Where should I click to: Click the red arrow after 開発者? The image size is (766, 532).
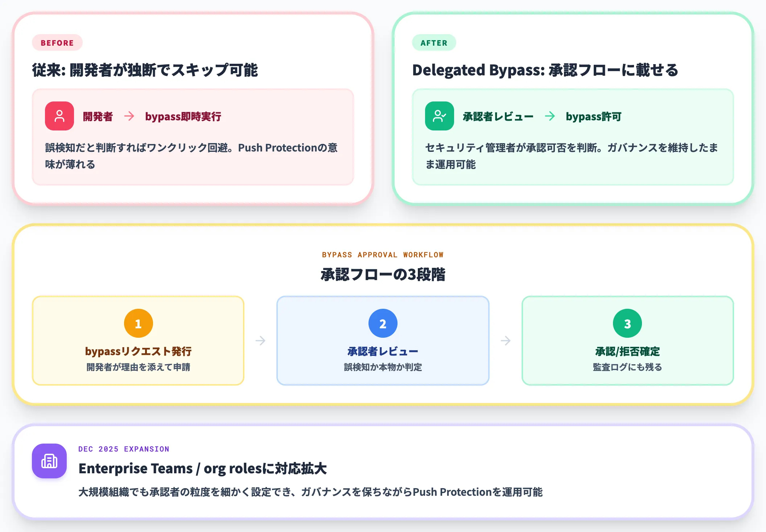point(129,116)
